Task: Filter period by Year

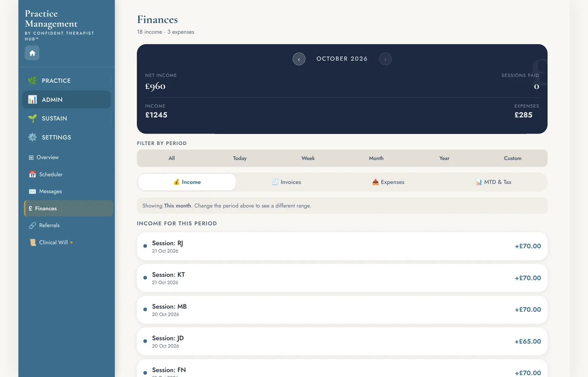Action: click(444, 158)
